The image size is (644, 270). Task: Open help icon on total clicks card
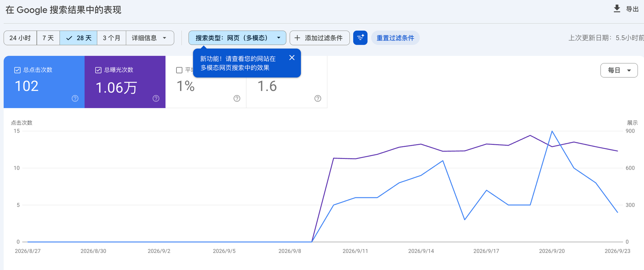75,98
